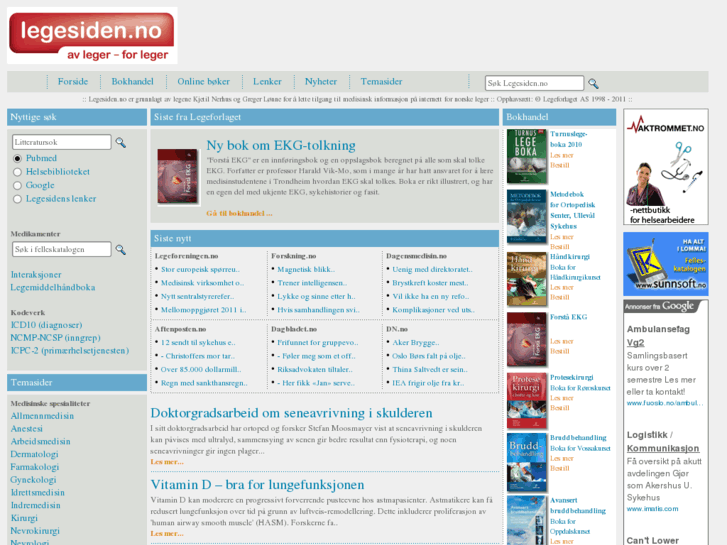Follow the Gå til bokhandel link
727x545 pixels.
pyautogui.click(x=239, y=213)
